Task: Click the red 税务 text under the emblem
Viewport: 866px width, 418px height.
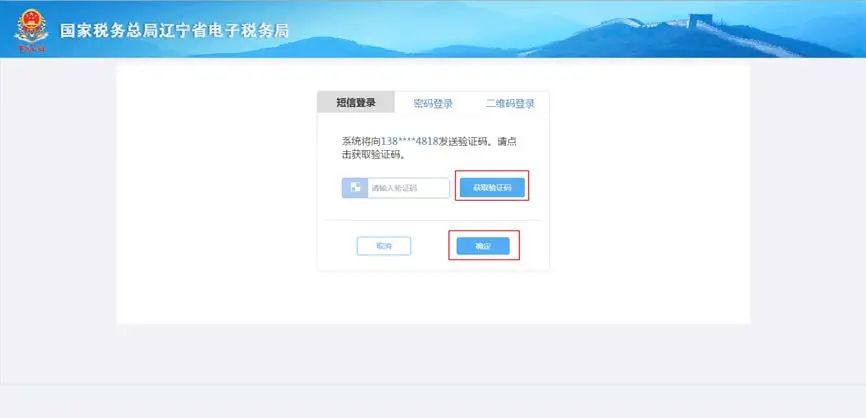Action: click(31, 49)
